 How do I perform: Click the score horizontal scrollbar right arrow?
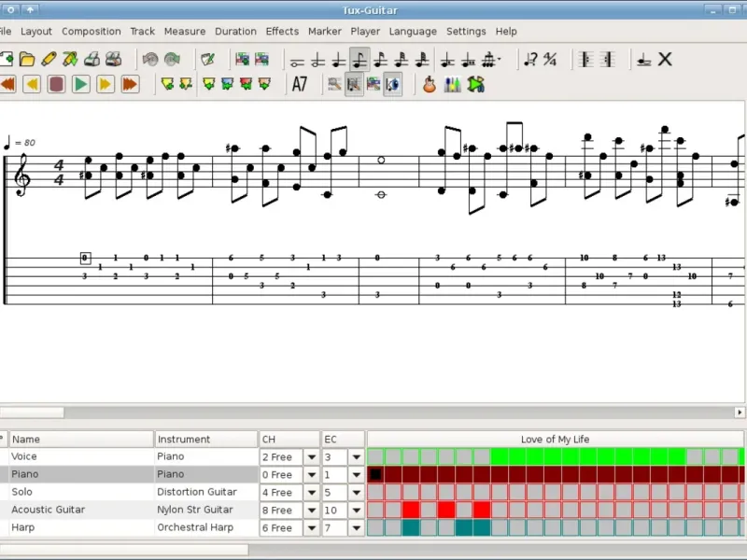(x=740, y=413)
